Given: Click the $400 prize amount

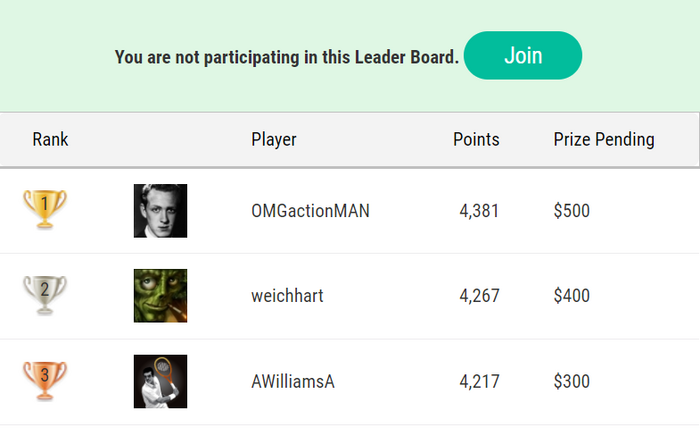Looking at the screenshot, I should [571, 296].
